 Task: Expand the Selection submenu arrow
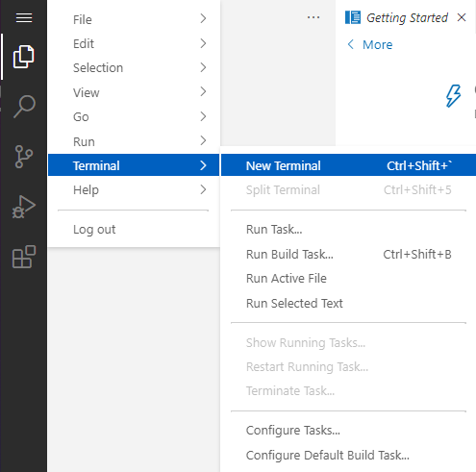point(203,67)
